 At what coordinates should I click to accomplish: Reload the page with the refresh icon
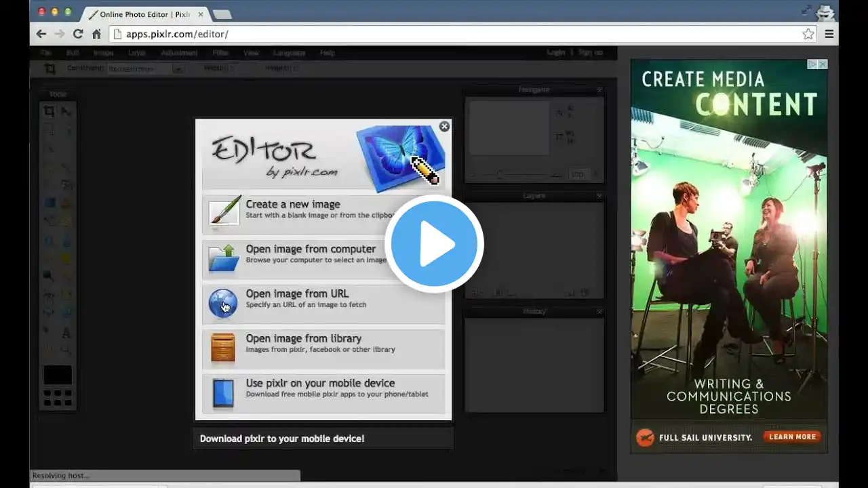coord(78,34)
